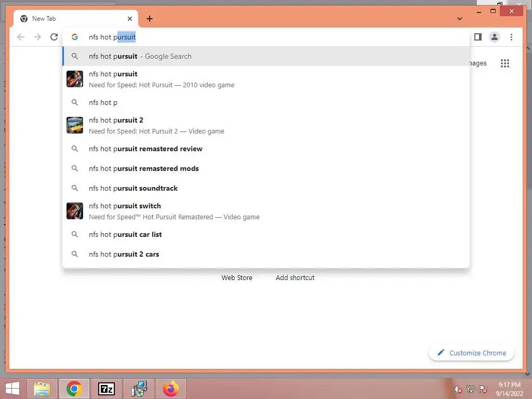Click the Hot Pursuit Remastered thumbnail
The image size is (532, 399).
click(x=75, y=211)
